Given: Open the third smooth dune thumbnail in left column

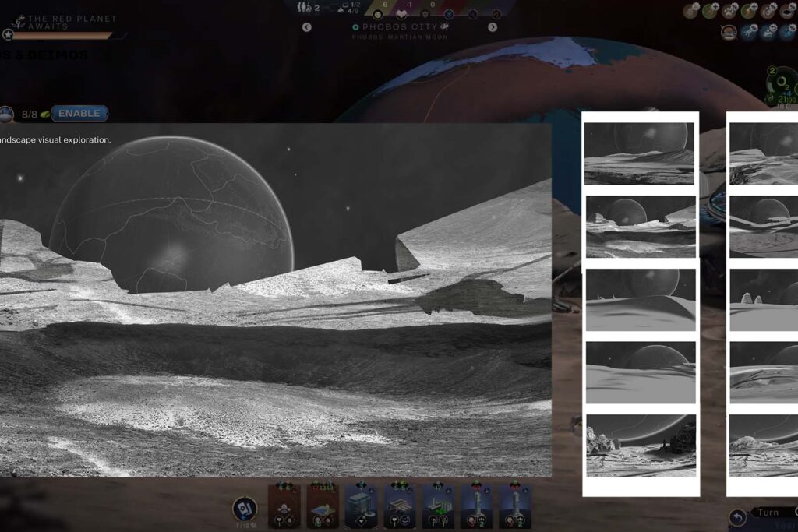Looking at the screenshot, I should point(641,300).
